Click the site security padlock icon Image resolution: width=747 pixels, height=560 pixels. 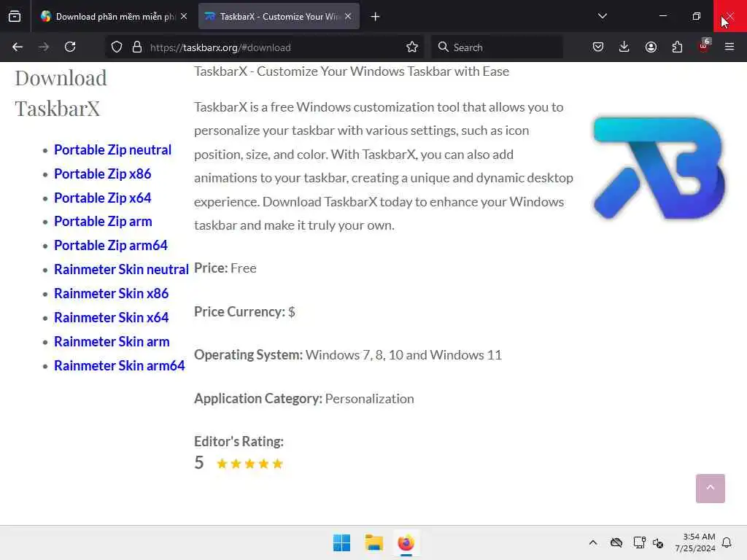pos(136,47)
